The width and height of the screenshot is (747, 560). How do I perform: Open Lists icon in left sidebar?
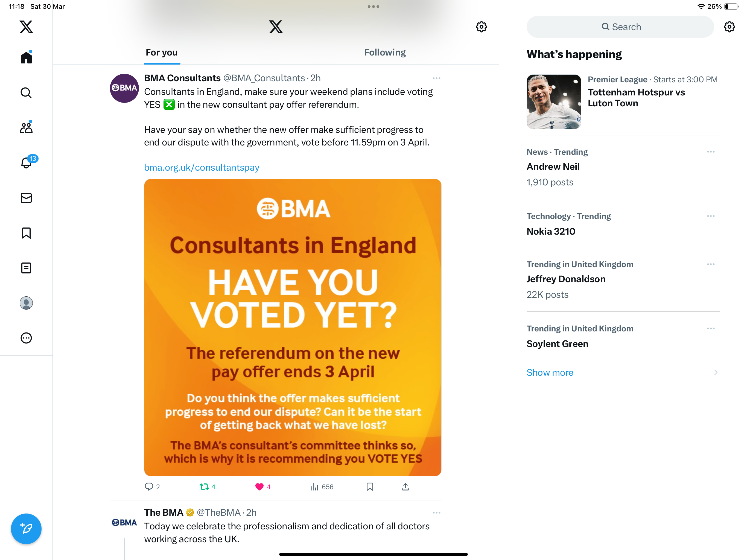[26, 268]
